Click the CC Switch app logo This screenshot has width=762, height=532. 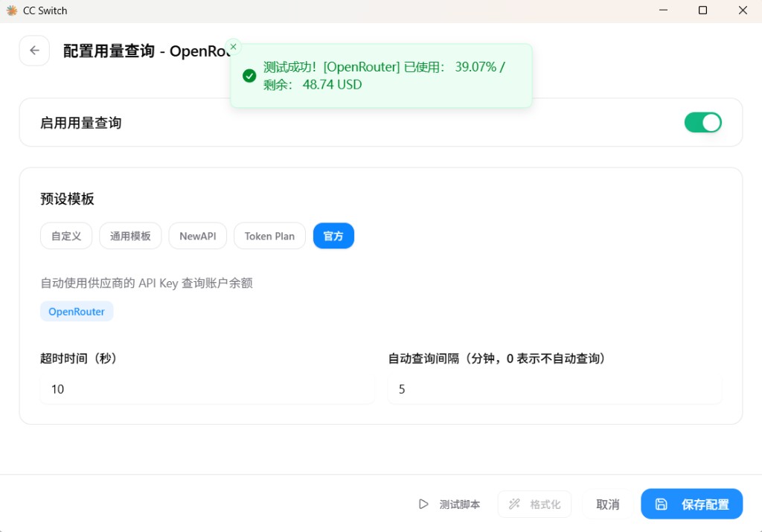[12, 10]
